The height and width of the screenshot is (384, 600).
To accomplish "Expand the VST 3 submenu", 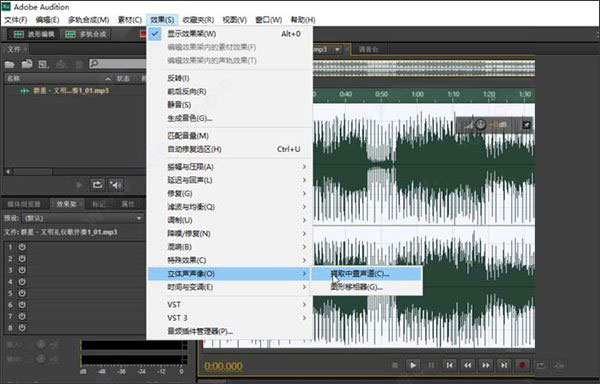I will (x=230, y=318).
